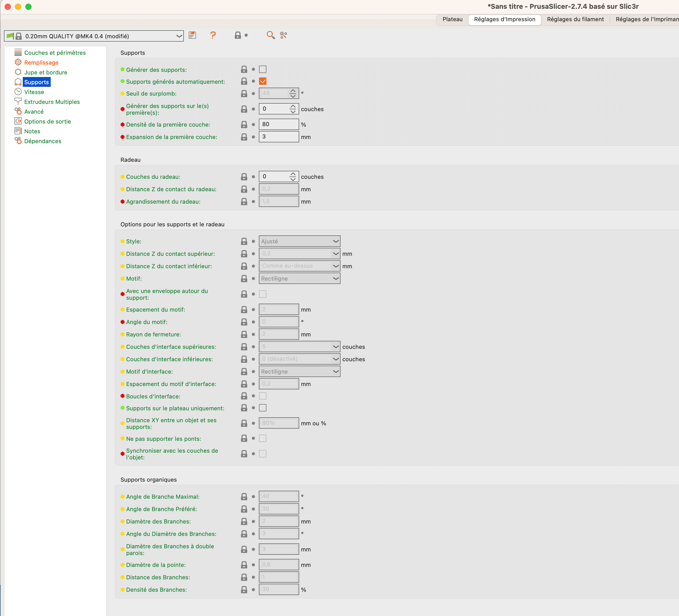Screen dimensions: 679x616
Task: Enable the Générer des supports checkbox
Action: click(x=263, y=69)
